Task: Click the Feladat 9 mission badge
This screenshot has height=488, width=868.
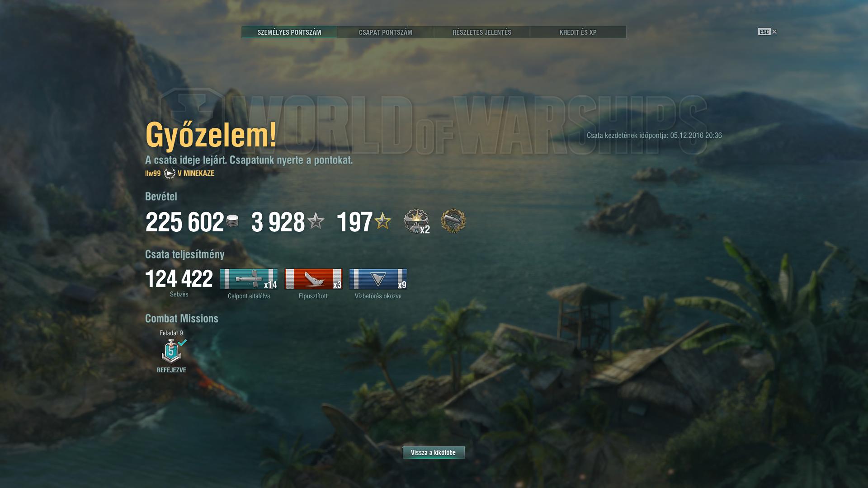Action: (171, 352)
